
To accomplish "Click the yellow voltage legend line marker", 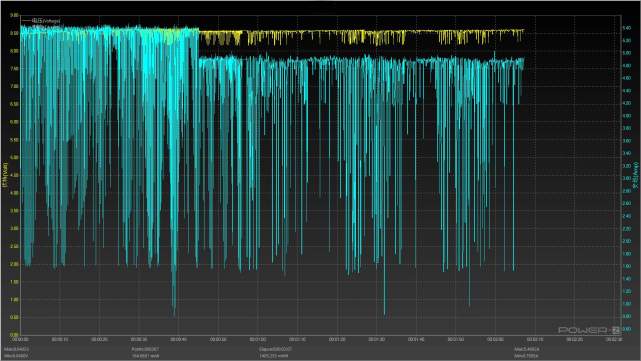I will pyautogui.click(x=26, y=20).
